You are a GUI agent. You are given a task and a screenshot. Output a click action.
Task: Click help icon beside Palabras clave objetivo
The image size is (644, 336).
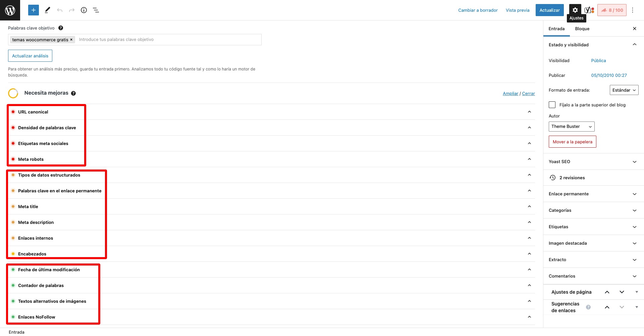[61, 28]
